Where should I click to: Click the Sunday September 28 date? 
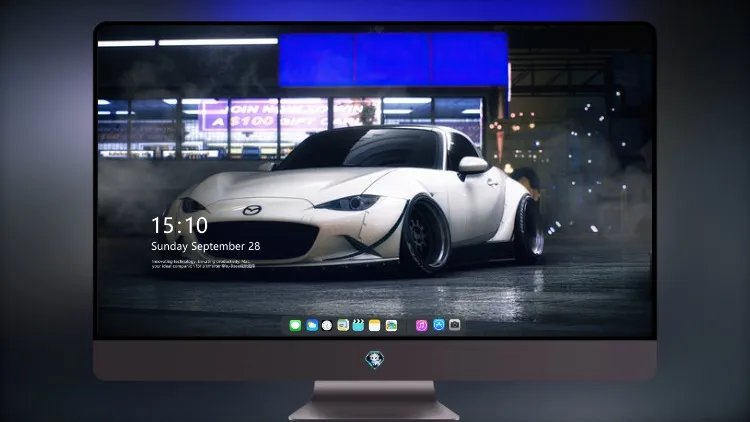(x=206, y=246)
